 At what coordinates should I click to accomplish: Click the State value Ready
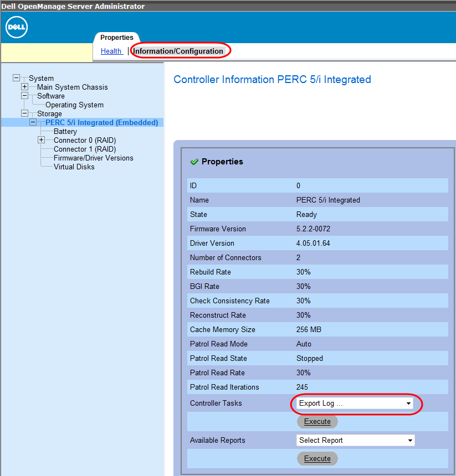coord(306,215)
